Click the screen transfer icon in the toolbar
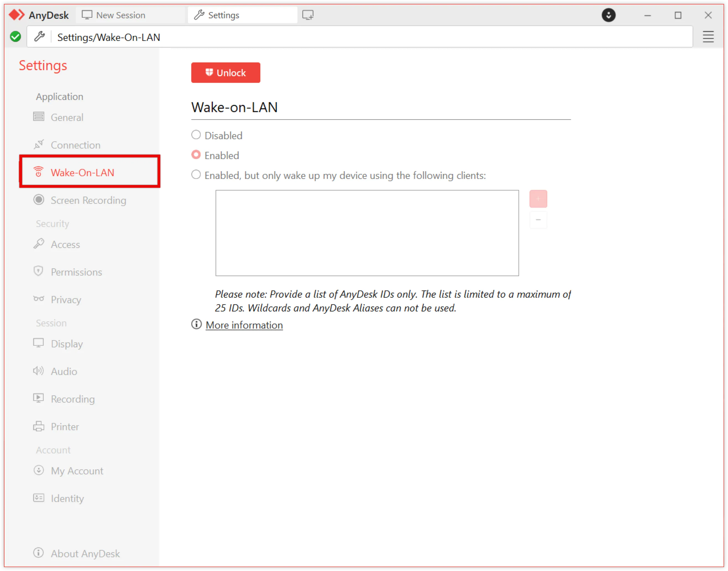728x571 pixels. pos(308,15)
